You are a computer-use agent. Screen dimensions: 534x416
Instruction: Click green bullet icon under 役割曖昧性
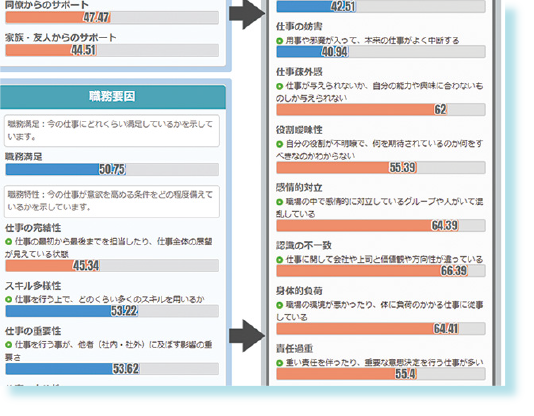click(x=280, y=144)
